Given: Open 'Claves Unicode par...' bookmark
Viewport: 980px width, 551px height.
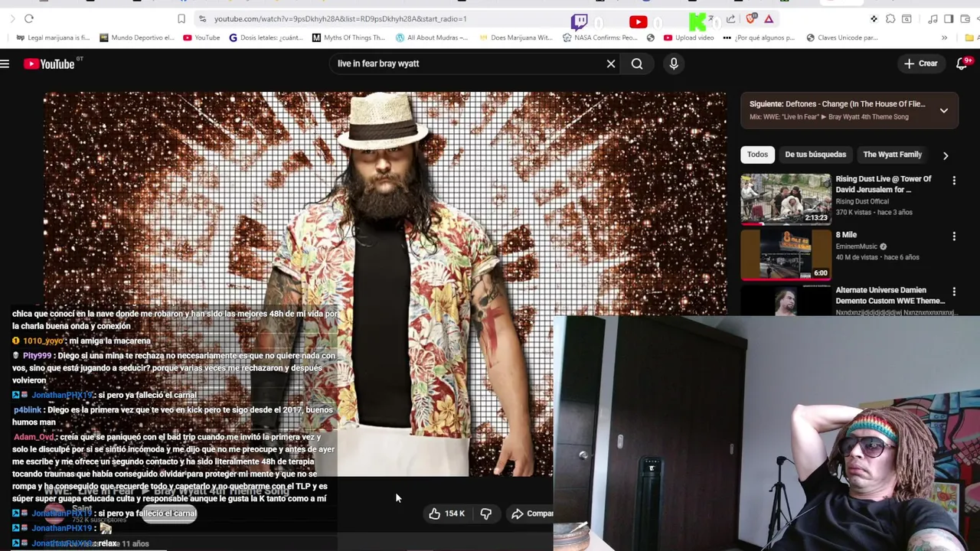Looking at the screenshot, I should pos(841,37).
